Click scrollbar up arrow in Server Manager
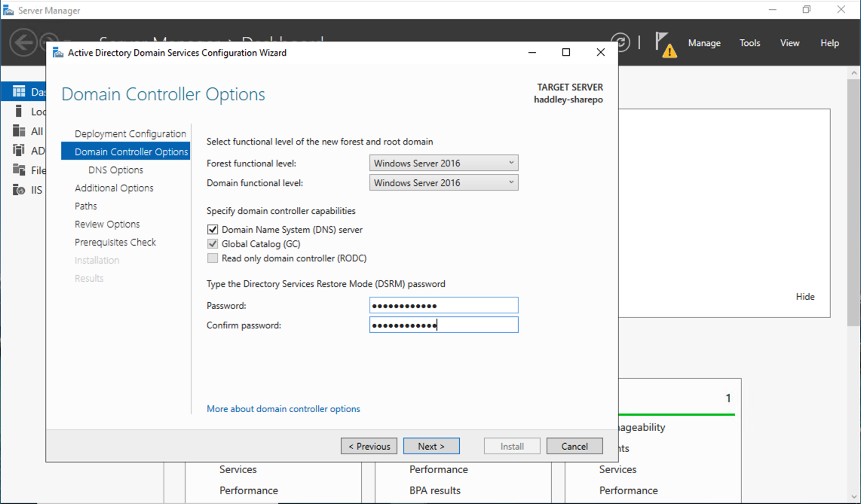 854,72
